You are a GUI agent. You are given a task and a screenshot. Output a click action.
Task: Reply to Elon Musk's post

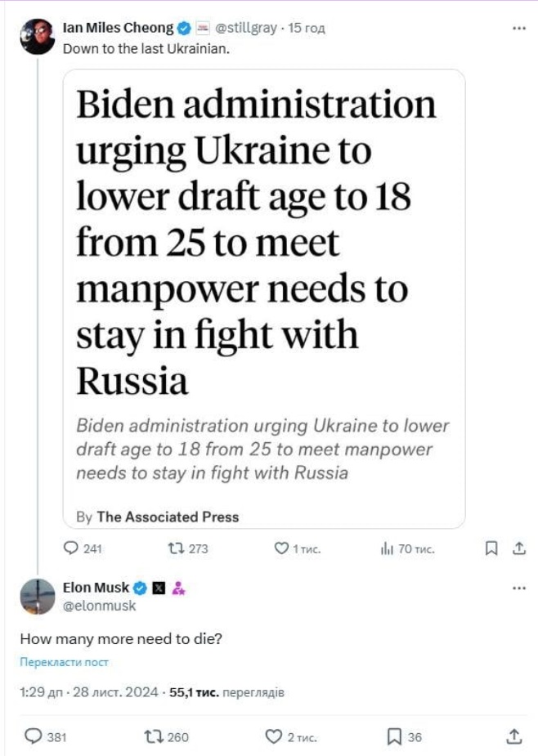click(x=33, y=736)
